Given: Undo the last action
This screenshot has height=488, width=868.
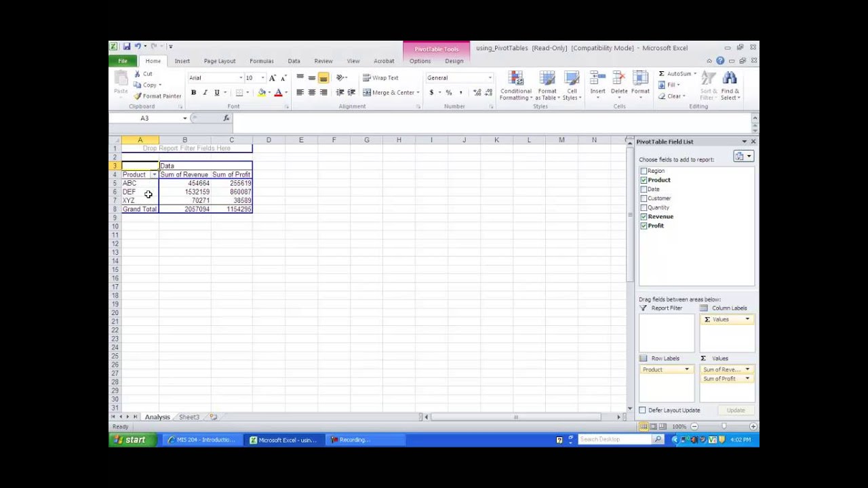Looking at the screenshot, I should [138, 47].
